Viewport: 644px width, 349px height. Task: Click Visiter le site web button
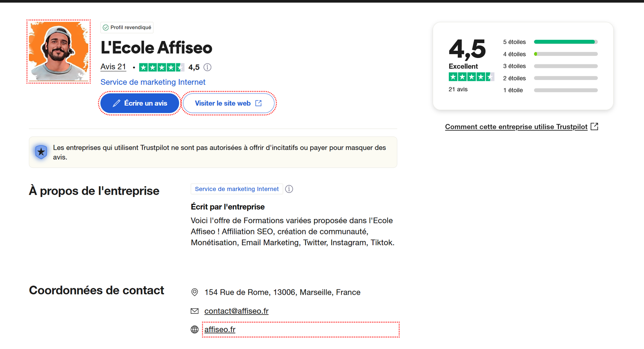point(229,103)
